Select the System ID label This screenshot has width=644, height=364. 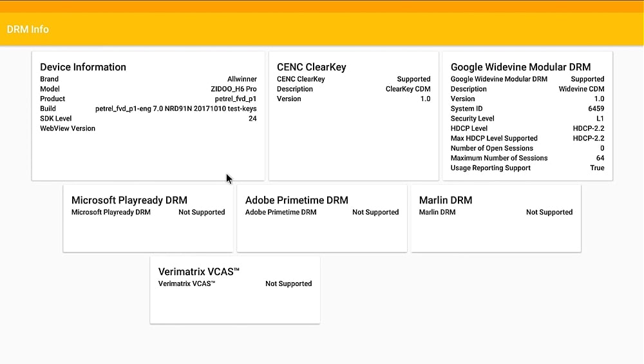pos(466,108)
